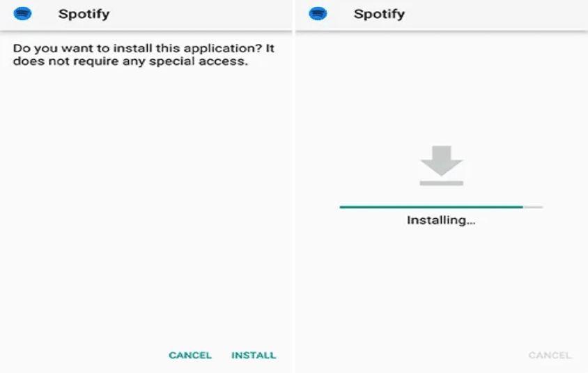Click the "Installing..." status label
Viewport: 588px width, 373px height.
pyautogui.click(x=441, y=220)
